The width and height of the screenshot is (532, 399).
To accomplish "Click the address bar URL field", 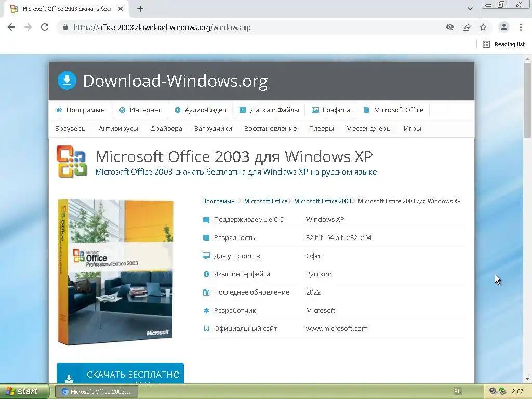I will point(251,28).
